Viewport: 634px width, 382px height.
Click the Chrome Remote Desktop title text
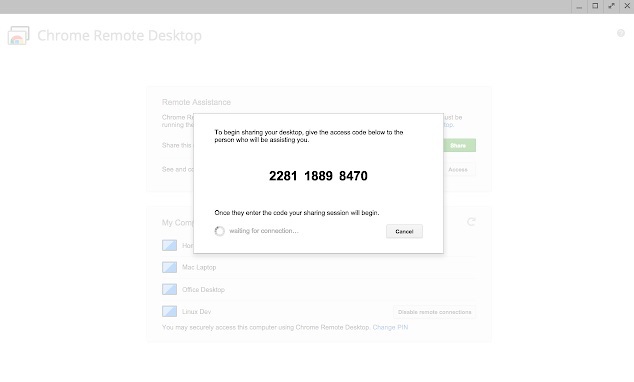pyautogui.click(x=119, y=36)
